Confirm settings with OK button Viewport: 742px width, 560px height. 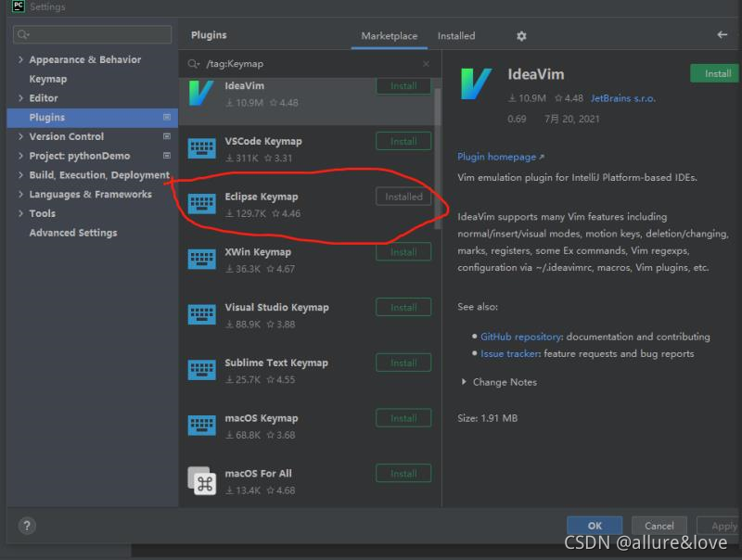click(x=595, y=526)
